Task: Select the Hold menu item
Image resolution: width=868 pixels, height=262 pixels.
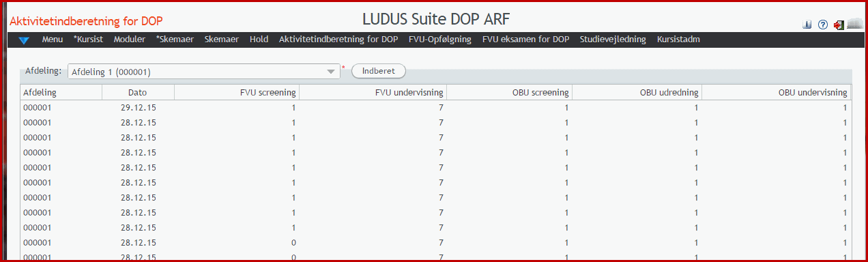Action: click(x=259, y=40)
